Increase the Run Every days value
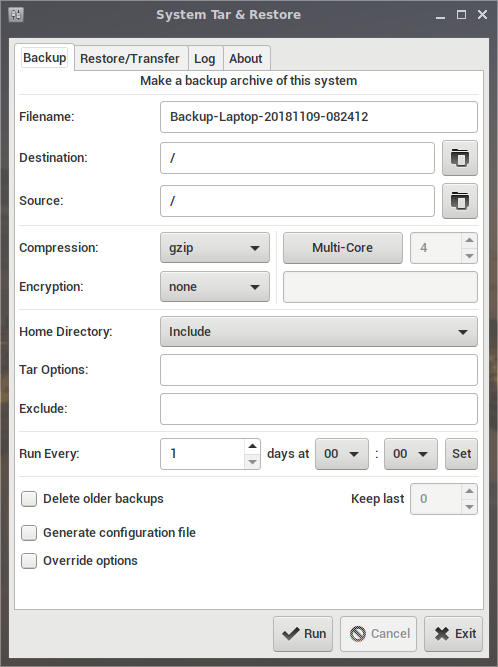Screen dimensions: 498x667 coord(252,446)
